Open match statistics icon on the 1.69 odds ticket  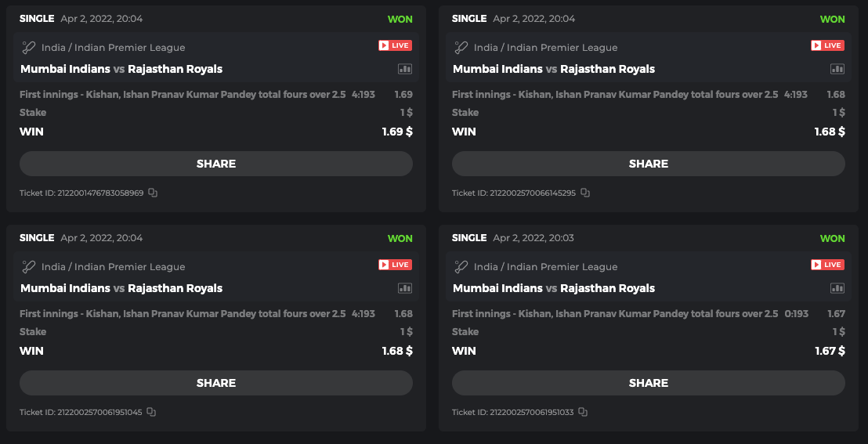[404, 69]
